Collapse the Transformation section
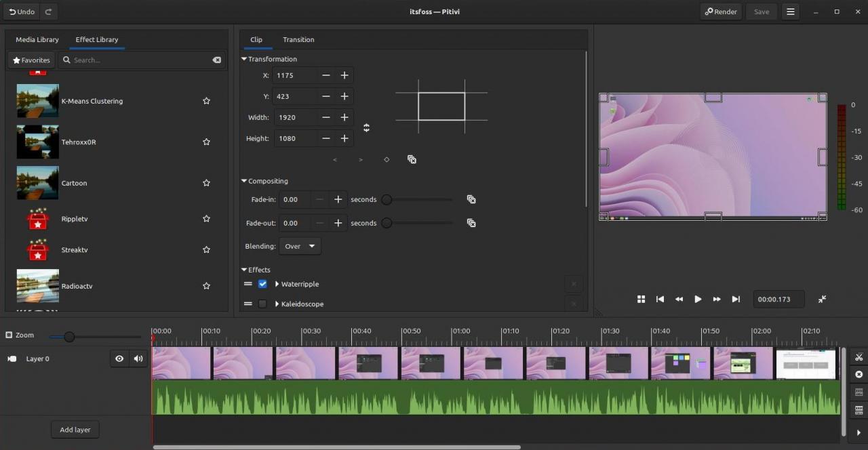The image size is (868, 450). coord(244,59)
